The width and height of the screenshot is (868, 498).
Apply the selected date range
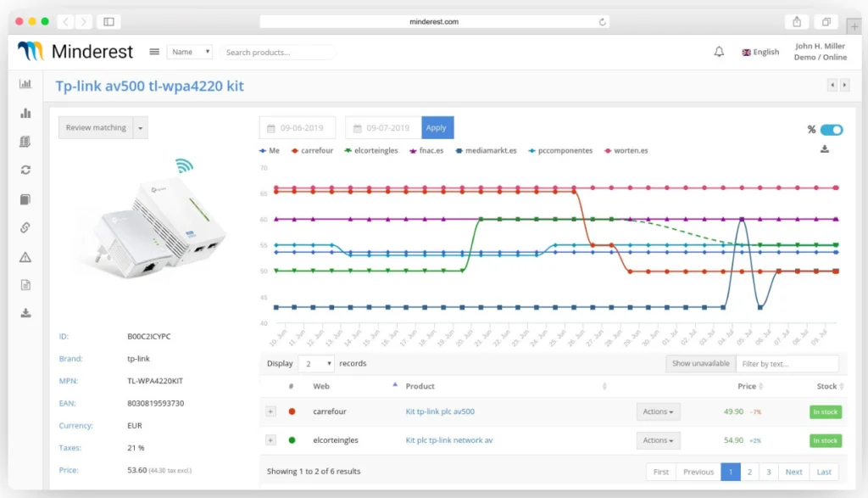click(437, 128)
